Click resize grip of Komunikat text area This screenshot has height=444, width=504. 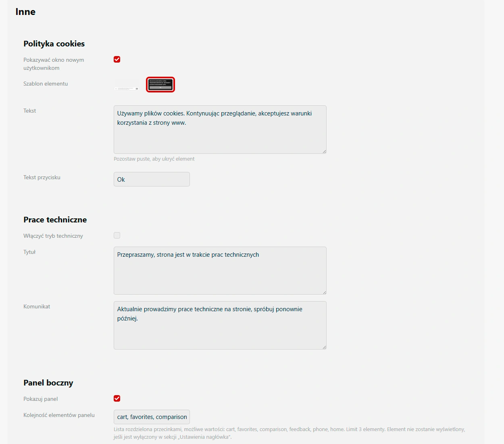(325, 346)
